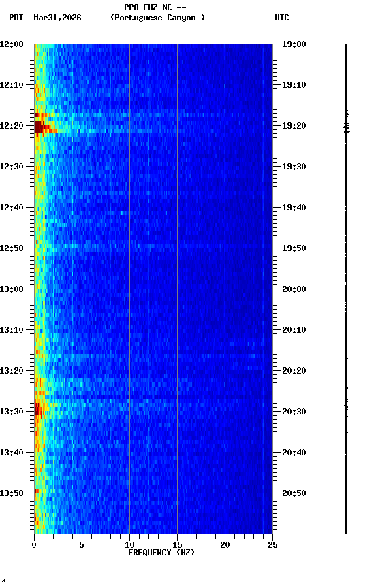376x588 pixels.
Task: Click the station code PPO EHZ NC title
Action: pos(155,7)
